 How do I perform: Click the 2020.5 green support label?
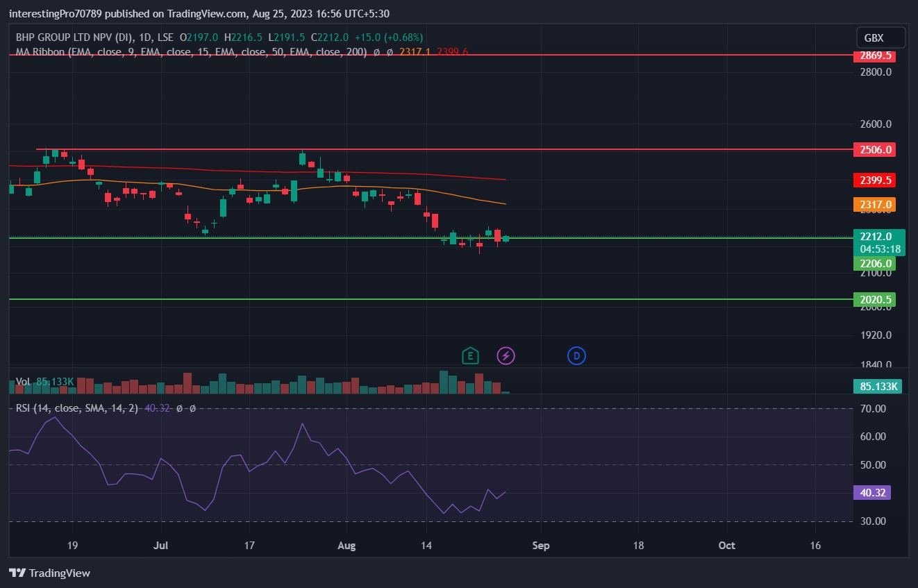click(x=875, y=300)
